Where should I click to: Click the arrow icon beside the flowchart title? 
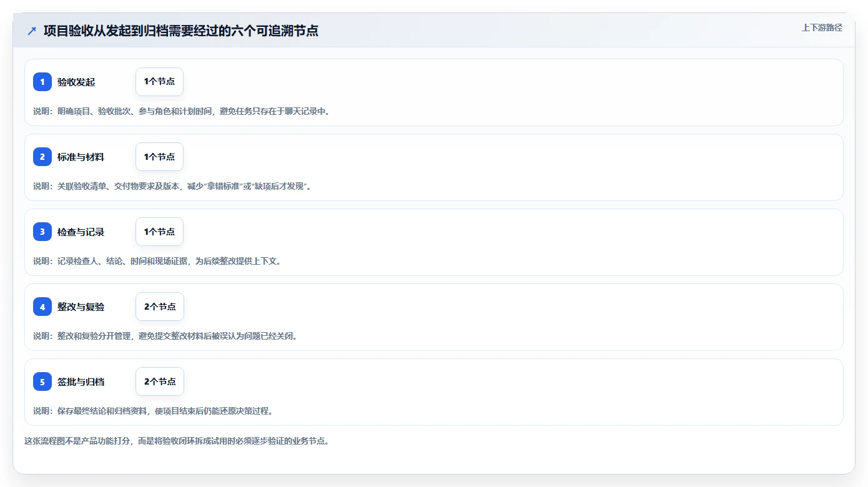tap(32, 31)
